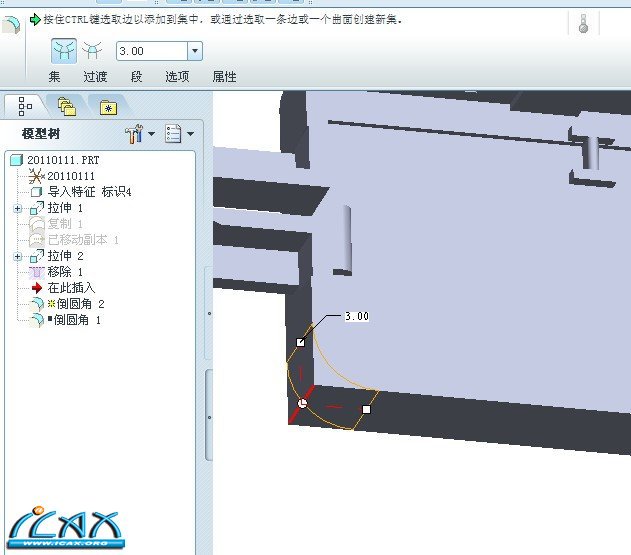
Task: Open the 属性 (Properties) panel tab
Action: pyautogui.click(x=224, y=76)
